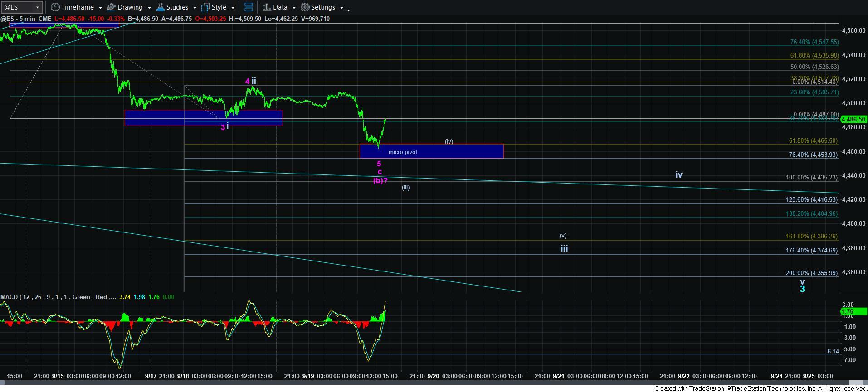The image size is (868, 392).
Task: Open the Timeframe toolbar menu
Action: point(72,7)
